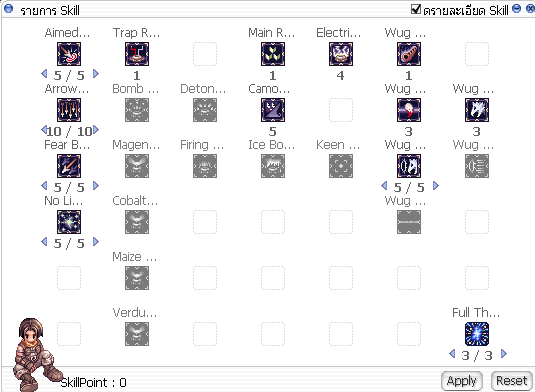Select the No Limits skill icon
Image resolution: width=535 pixels, height=392 pixels.
tap(69, 222)
